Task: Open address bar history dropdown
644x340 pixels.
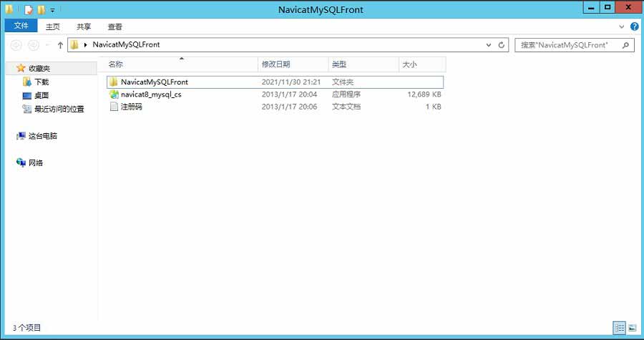Action: (x=489, y=45)
